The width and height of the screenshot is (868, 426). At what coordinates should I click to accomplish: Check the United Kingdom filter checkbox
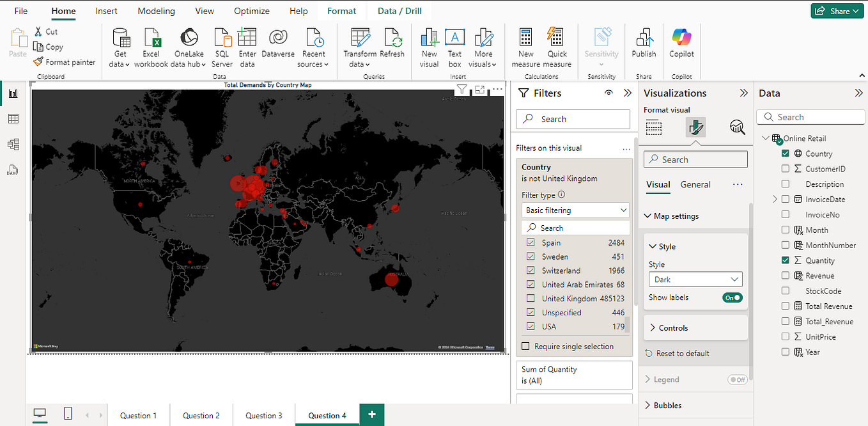click(x=531, y=299)
